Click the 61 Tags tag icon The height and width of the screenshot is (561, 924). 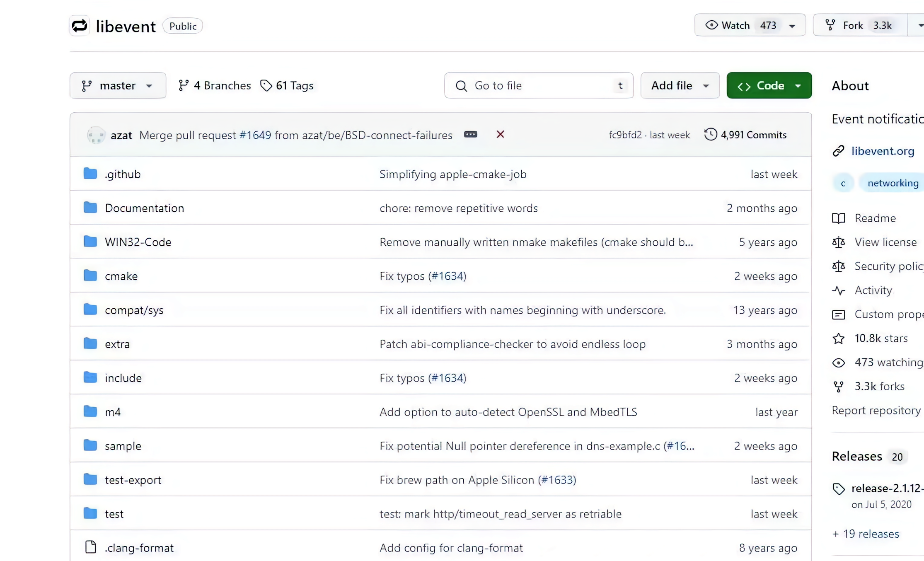(266, 85)
